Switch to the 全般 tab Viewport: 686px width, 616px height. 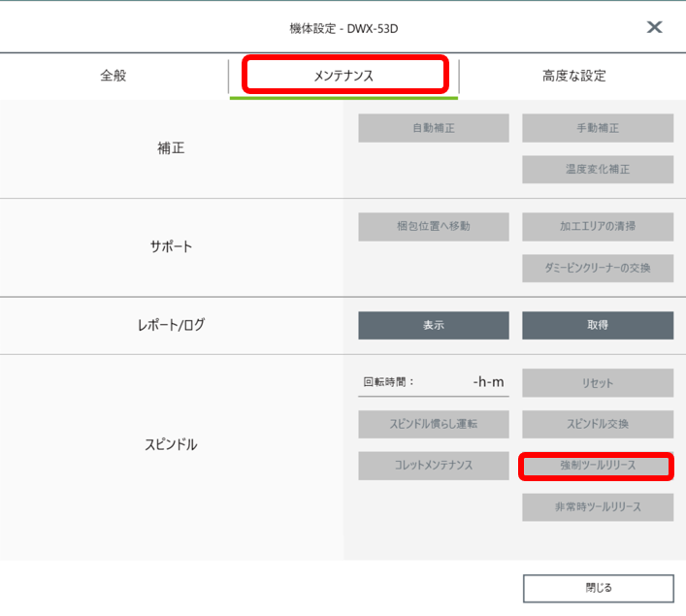pos(114,76)
